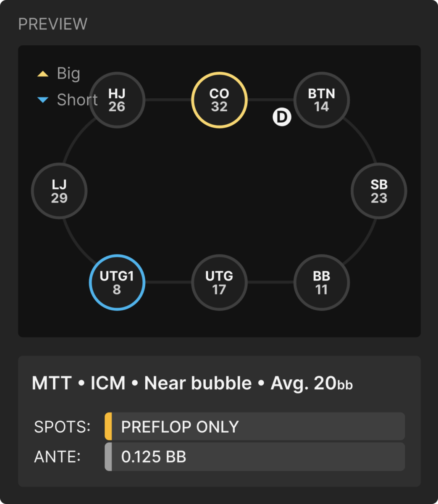
Task: Click the gray marker beside 0.125 BB
Action: click(108, 457)
